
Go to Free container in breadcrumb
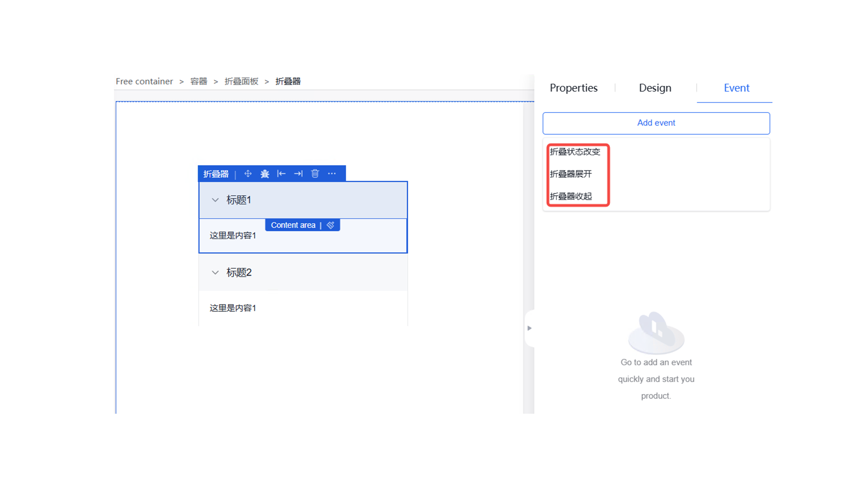point(144,81)
